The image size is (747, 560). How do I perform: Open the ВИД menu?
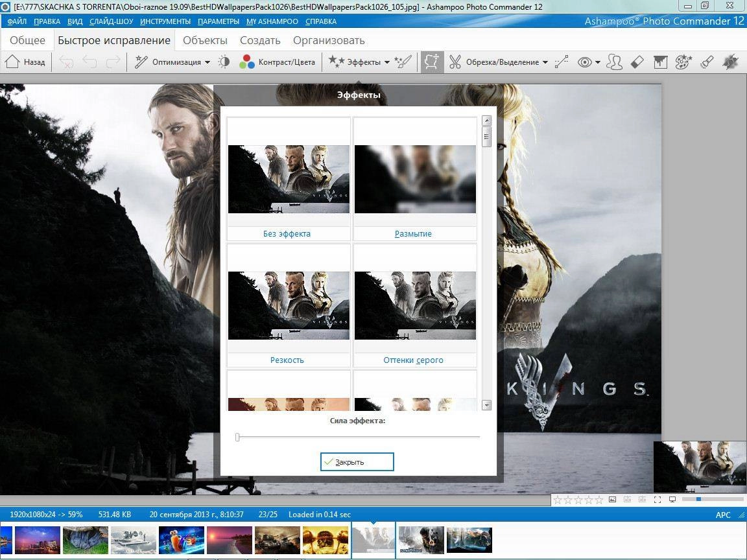click(x=75, y=21)
